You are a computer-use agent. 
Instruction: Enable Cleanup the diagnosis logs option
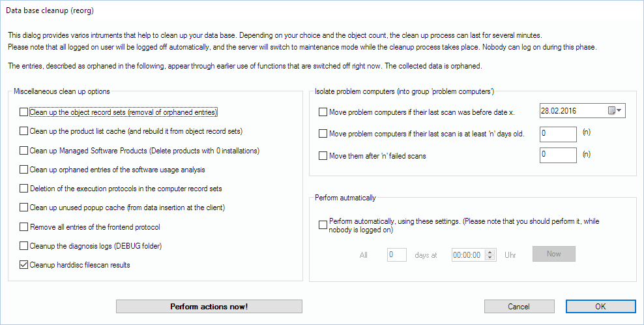24,246
